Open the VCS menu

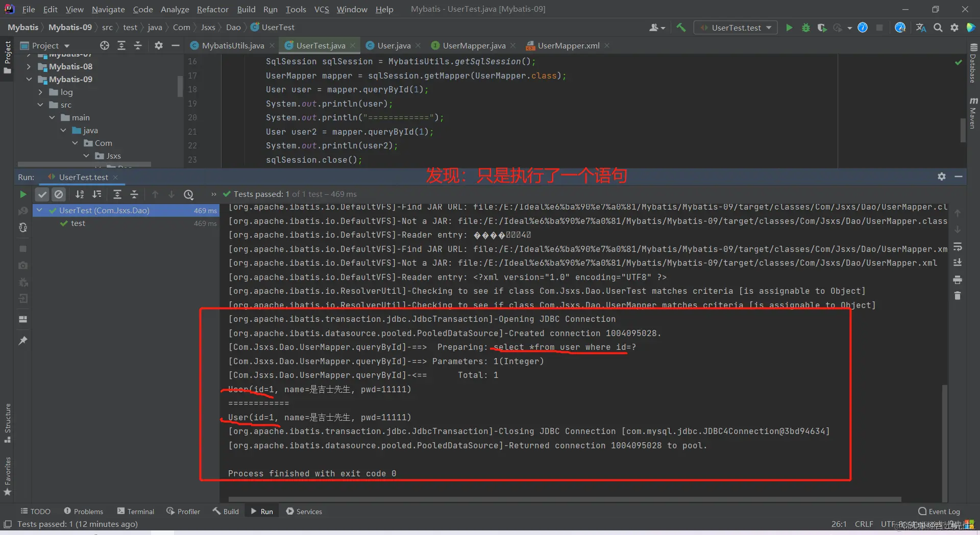pos(322,9)
